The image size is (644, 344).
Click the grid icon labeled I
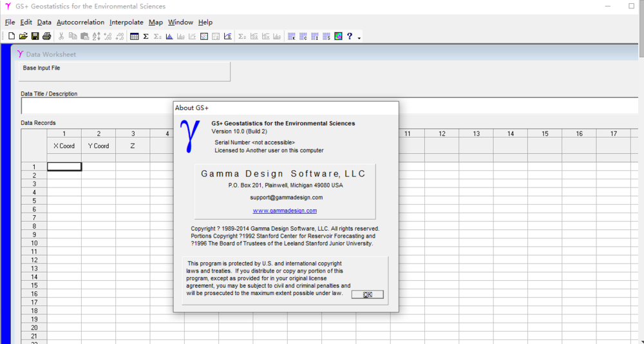tap(315, 36)
